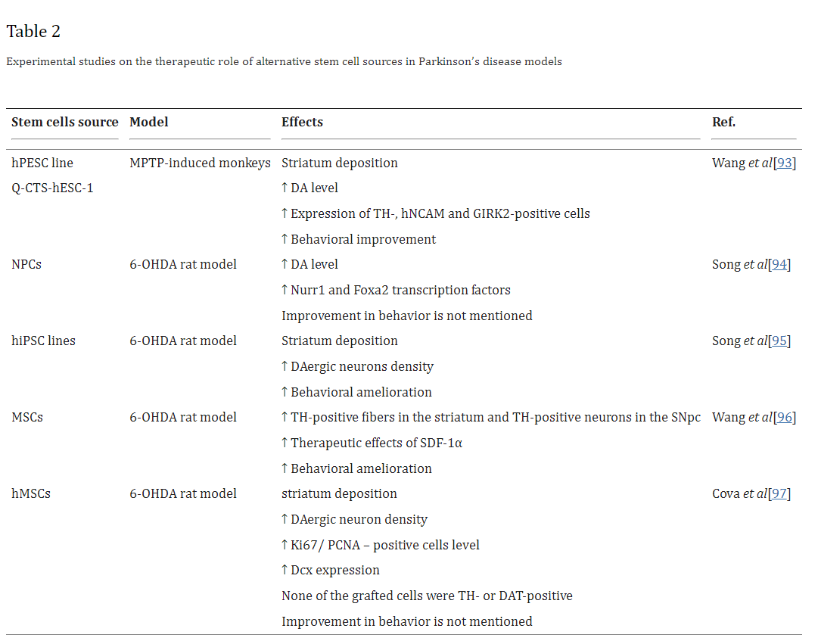Click the 'hiPSC lines' source cell

point(43,341)
